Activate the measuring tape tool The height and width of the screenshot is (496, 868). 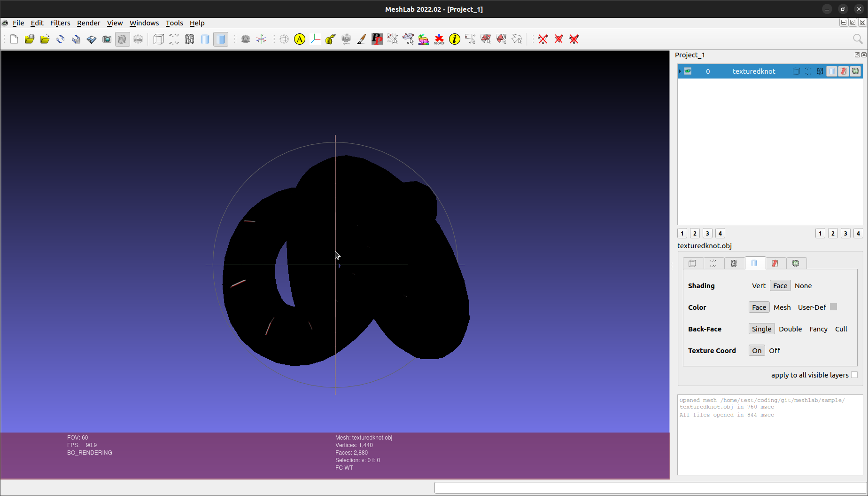click(330, 39)
